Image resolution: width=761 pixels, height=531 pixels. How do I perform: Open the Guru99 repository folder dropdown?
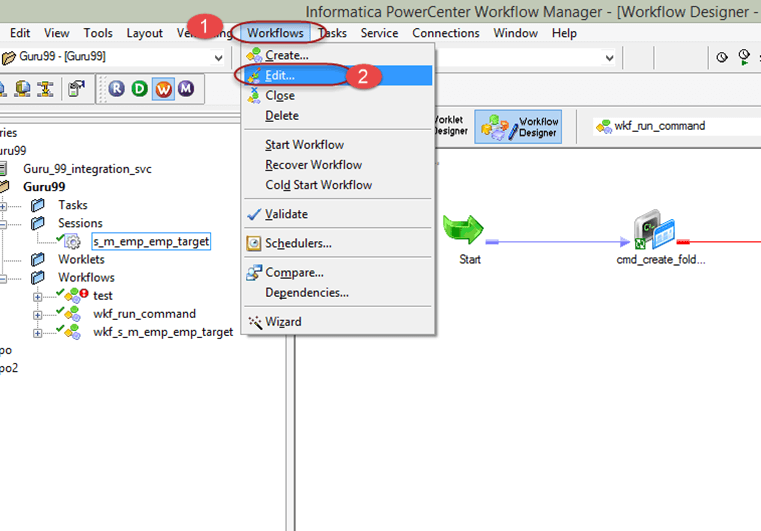point(219,57)
